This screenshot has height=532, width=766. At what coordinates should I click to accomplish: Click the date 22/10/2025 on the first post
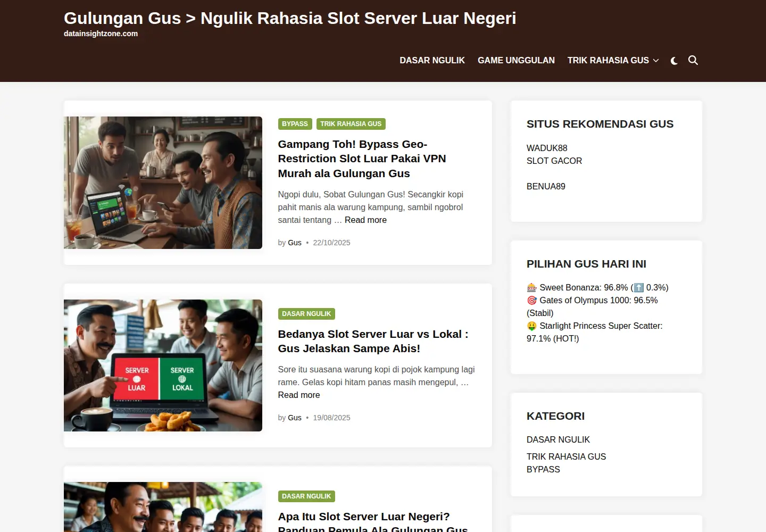pyautogui.click(x=331, y=243)
